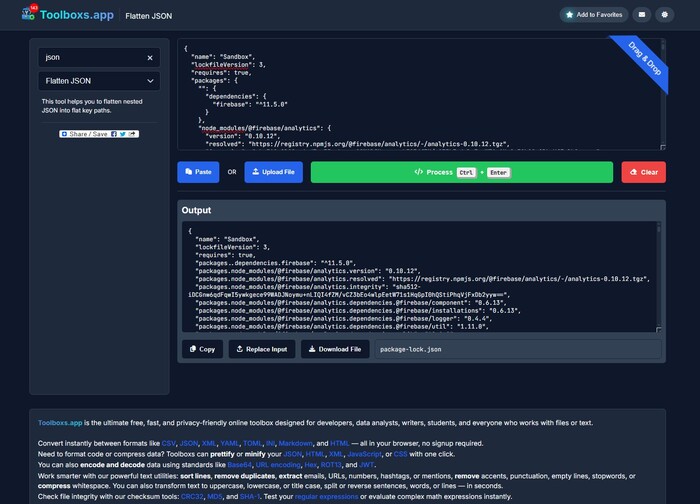This screenshot has width=700, height=504.
Task: Edit the package-lock.json filename field
Action: (518, 349)
